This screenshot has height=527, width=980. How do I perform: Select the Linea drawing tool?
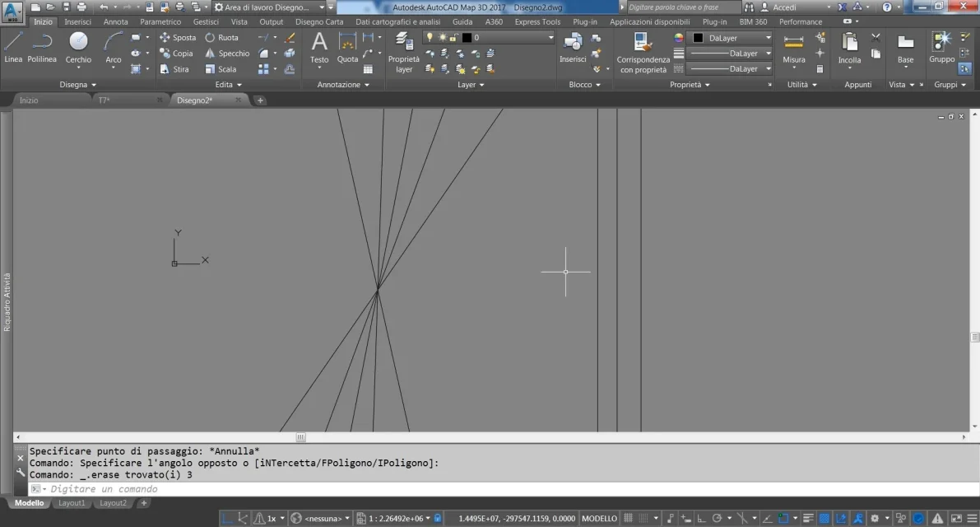click(13, 48)
